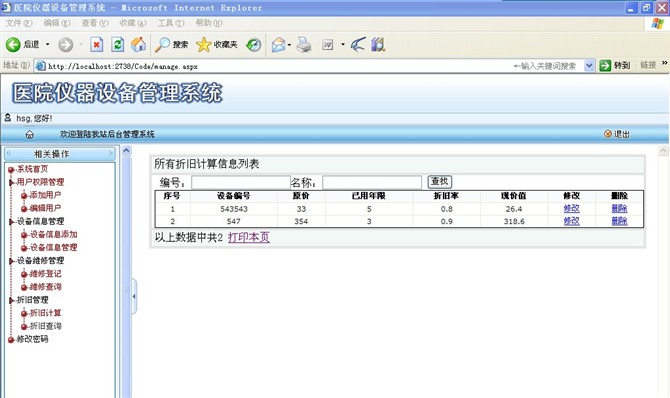Open 维修查询 in sidebar

tap(45, 287)
